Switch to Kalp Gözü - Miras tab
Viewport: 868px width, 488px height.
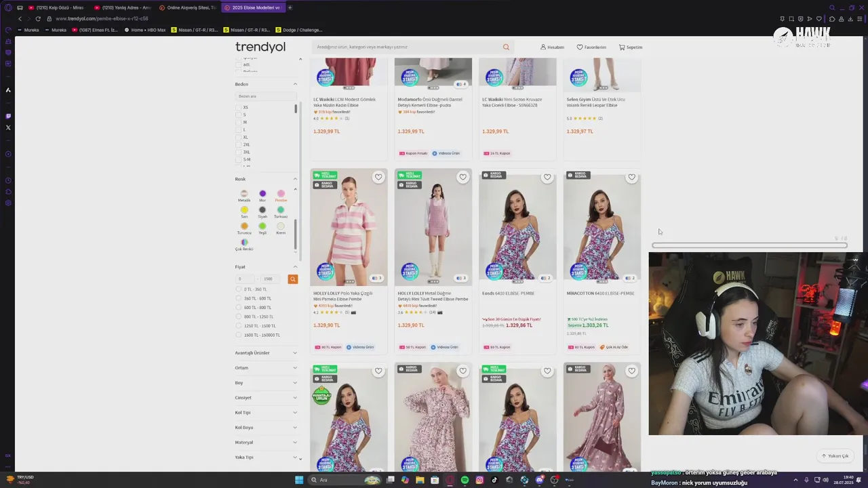(56, 7)
